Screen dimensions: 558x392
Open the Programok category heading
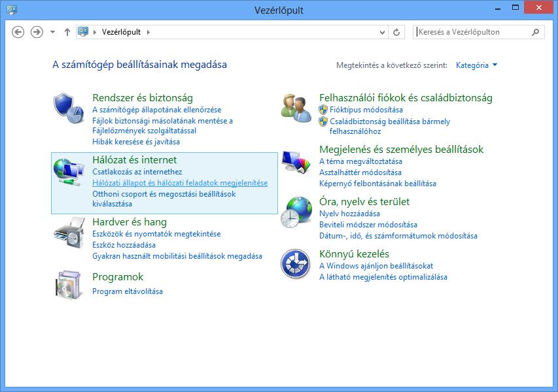(x=118, y=277)
